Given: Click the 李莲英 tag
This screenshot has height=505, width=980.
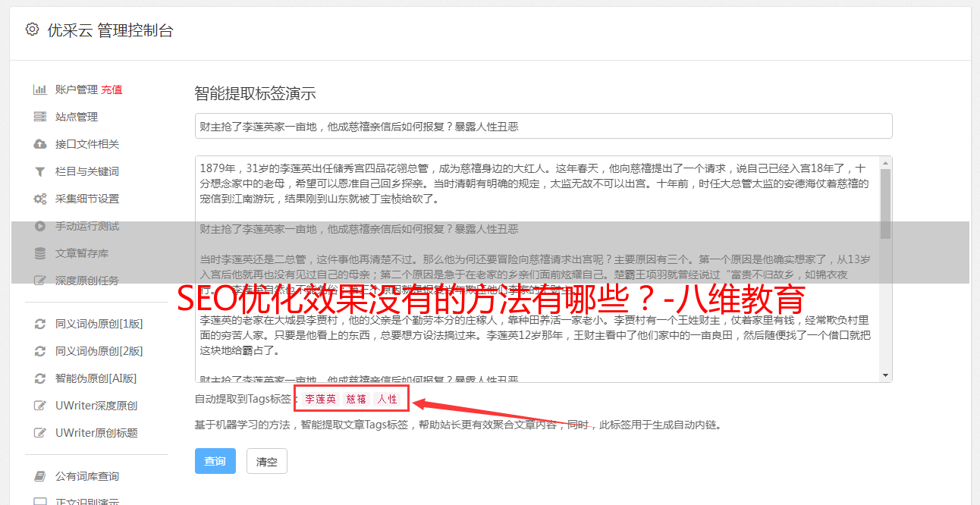Looking at the screenshot, I should (x=320, y=399).
